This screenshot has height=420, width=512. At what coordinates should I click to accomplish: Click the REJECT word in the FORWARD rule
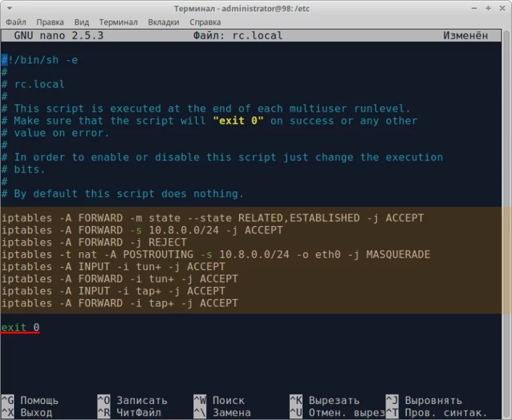[167, 243]
